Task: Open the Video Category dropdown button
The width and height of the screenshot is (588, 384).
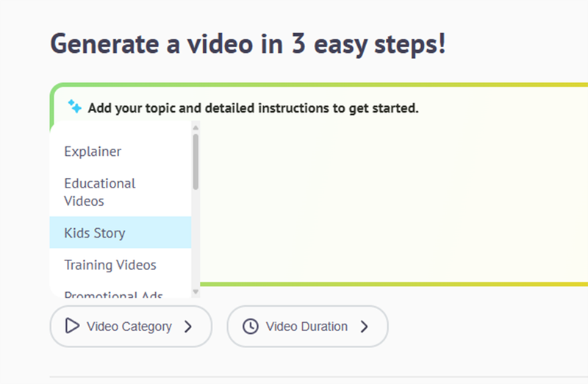Action: 131,326
